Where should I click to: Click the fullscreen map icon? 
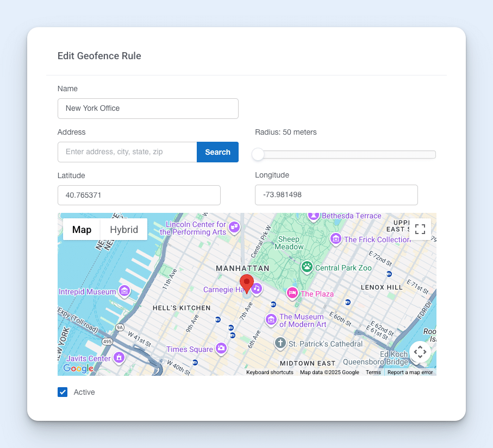(420, 229)
